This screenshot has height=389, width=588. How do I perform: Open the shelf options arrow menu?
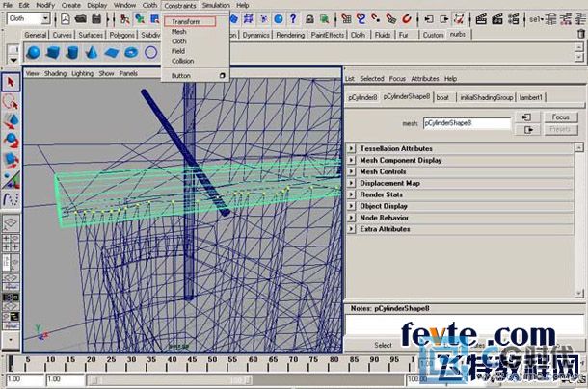(x=13, y=60)
